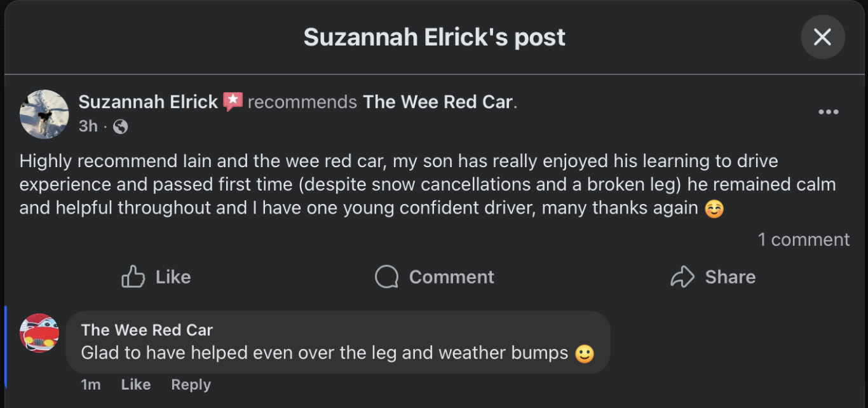The height and width of the screenshot is (408, 868).
Task: Click the red car avatar beside comment
Action: (39, 333)
